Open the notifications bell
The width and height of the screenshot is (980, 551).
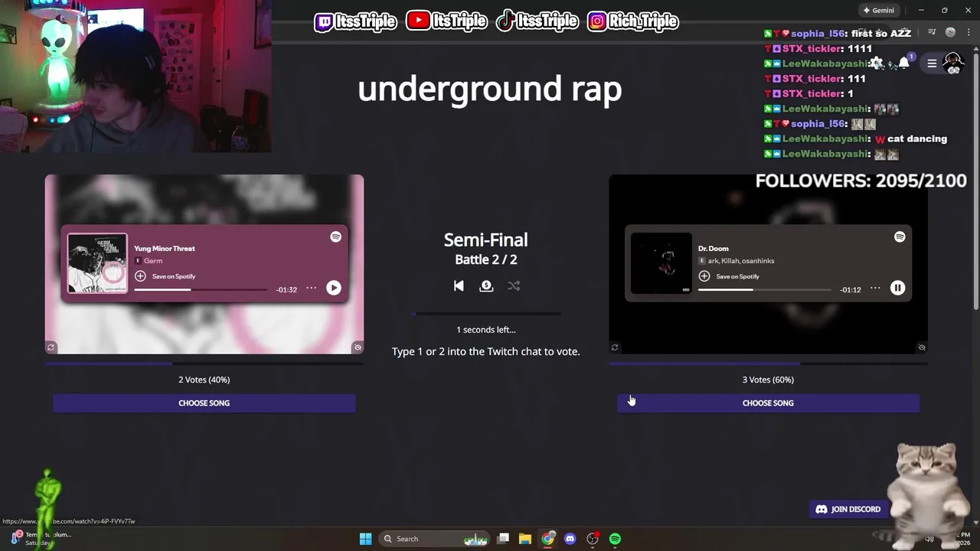click(904, 64)
